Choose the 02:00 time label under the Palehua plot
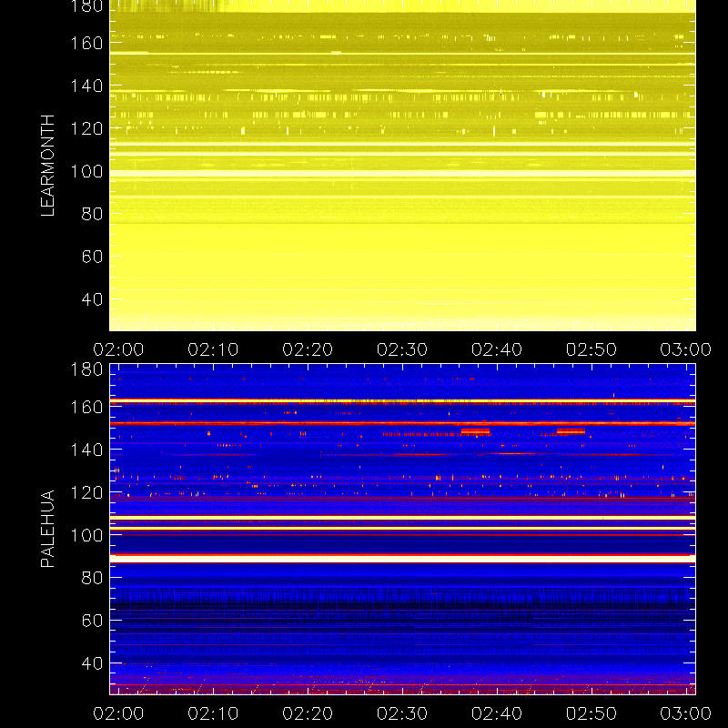Viewport: 728px width, 728px height. pyautogui.click(x=118, y=713)
